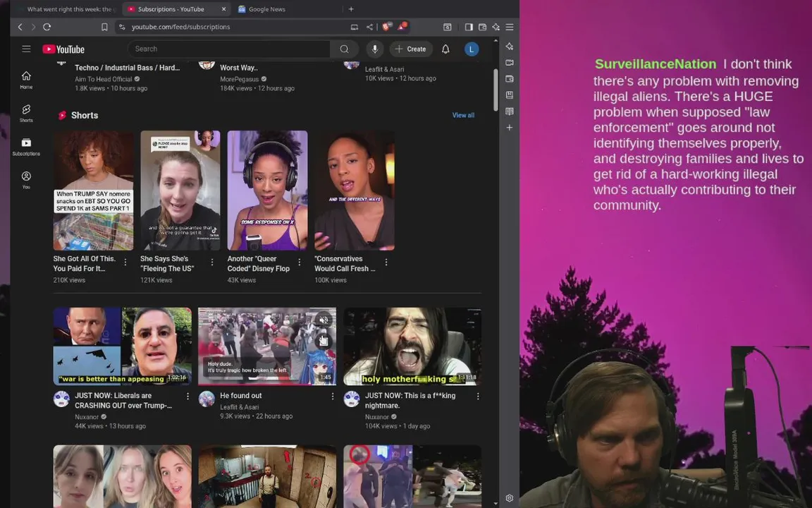
Task: Open the YouTube hamburger guide menu
Action: coord(26,49)
